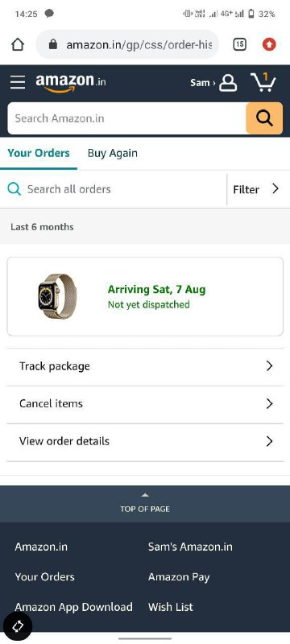The width and height of the screenshot is (290, 644).
Task: Tap the red update arrow icon
Action: [x=269, y=44]
